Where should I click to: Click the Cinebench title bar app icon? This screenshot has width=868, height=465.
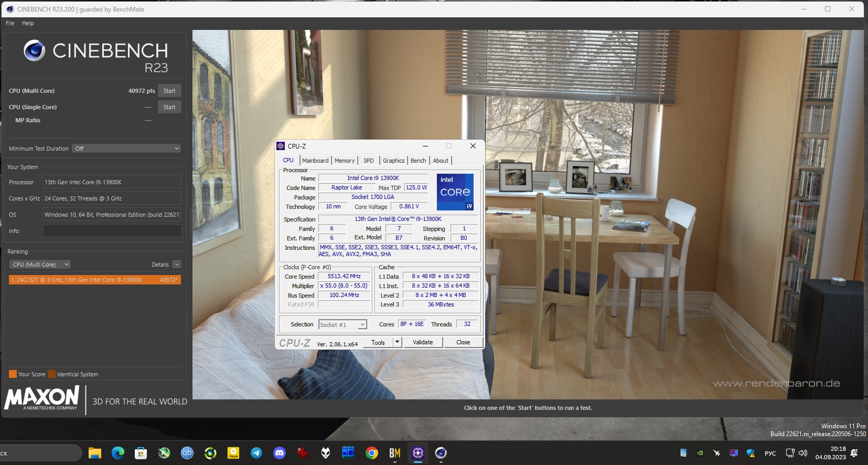pyautogui.click(x=9, y=9)
